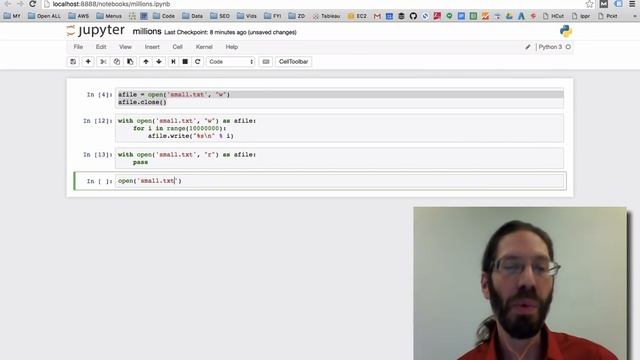Screen dimensions: 640x360
Task: Open the Gmail bookmark icon
Action: pos(377,16)
